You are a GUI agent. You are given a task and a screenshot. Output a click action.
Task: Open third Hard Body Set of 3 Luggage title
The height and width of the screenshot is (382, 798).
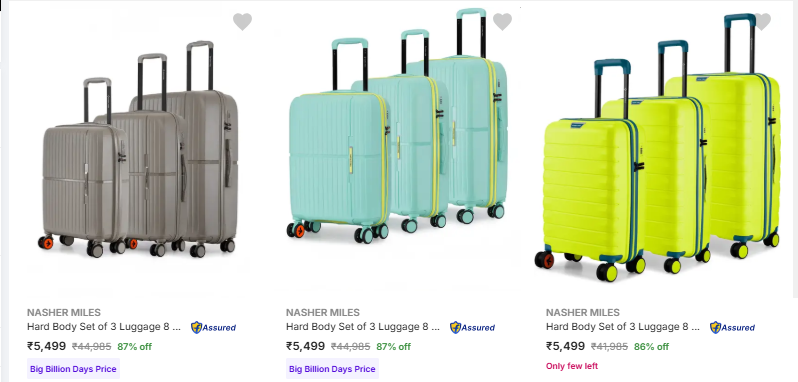click(x=623, y=327)
